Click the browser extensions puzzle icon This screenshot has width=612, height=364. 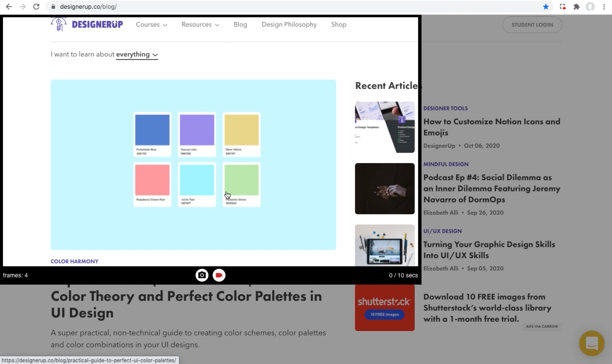pyautogui.click(x=577, y=7)
